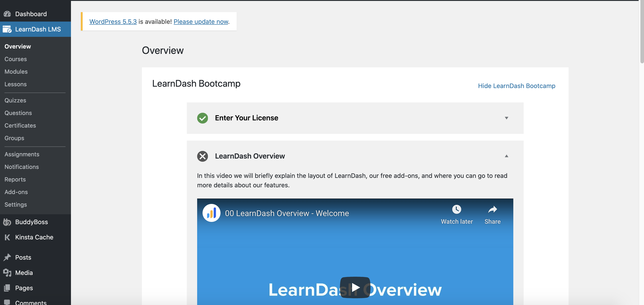Viewport: 644px width, 305px height.
Task: Click the Please update now link
Action: click(x=201, y=22)
